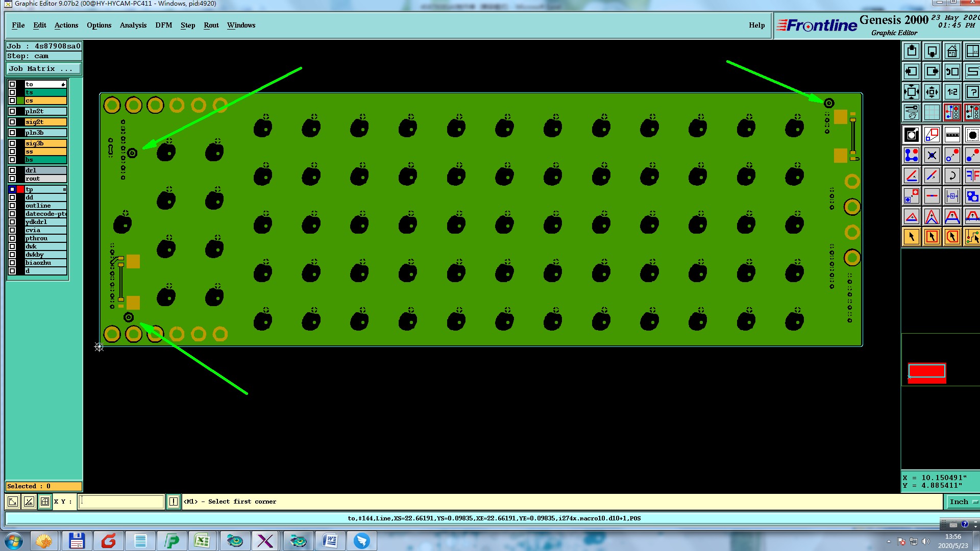Select the arrow pointer selection tool
The width and height of the screenshot is (980, 551).
pyautogui.click(x=912, y=237)
